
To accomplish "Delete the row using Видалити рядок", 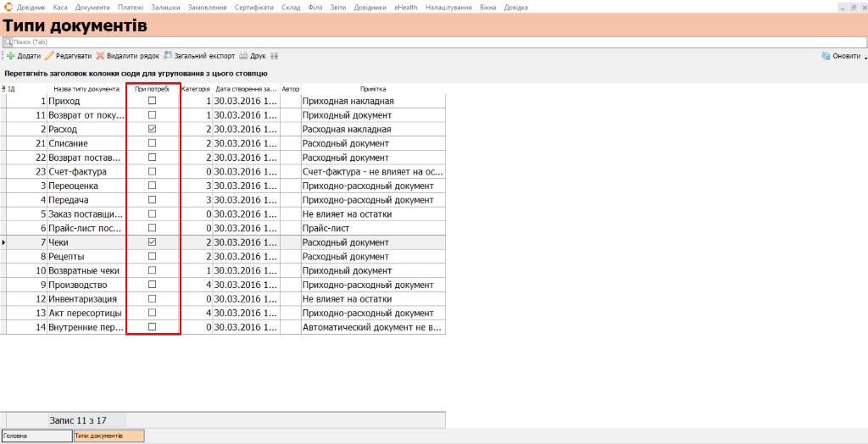I will (x=128, y=56).
